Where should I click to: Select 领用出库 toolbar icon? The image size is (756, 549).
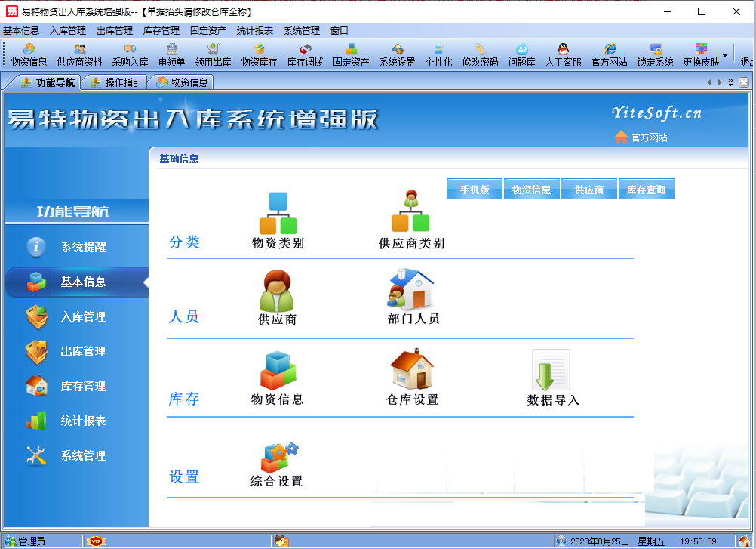213,55
